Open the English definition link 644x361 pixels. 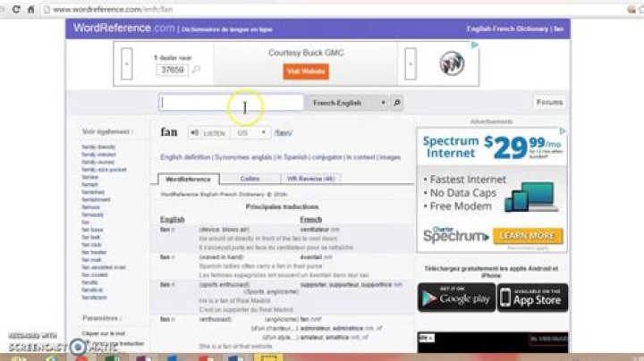[x=185, y=157]
